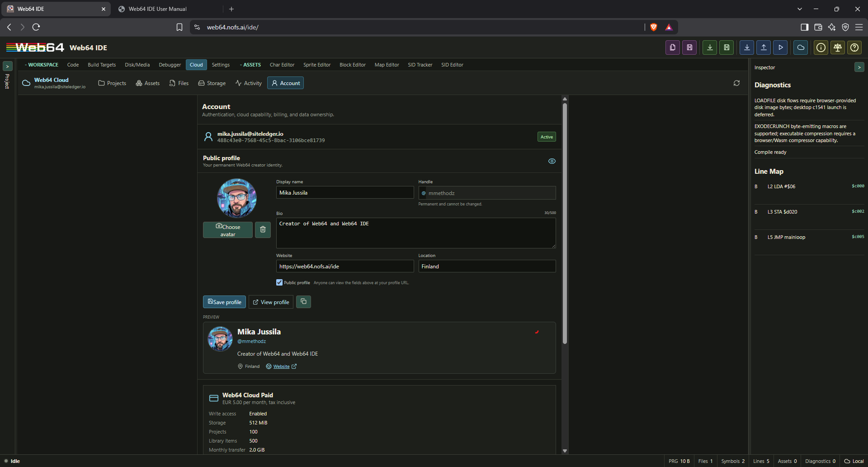
Task: Click the green download arrow icon
Action: click(x=710, y=48)
